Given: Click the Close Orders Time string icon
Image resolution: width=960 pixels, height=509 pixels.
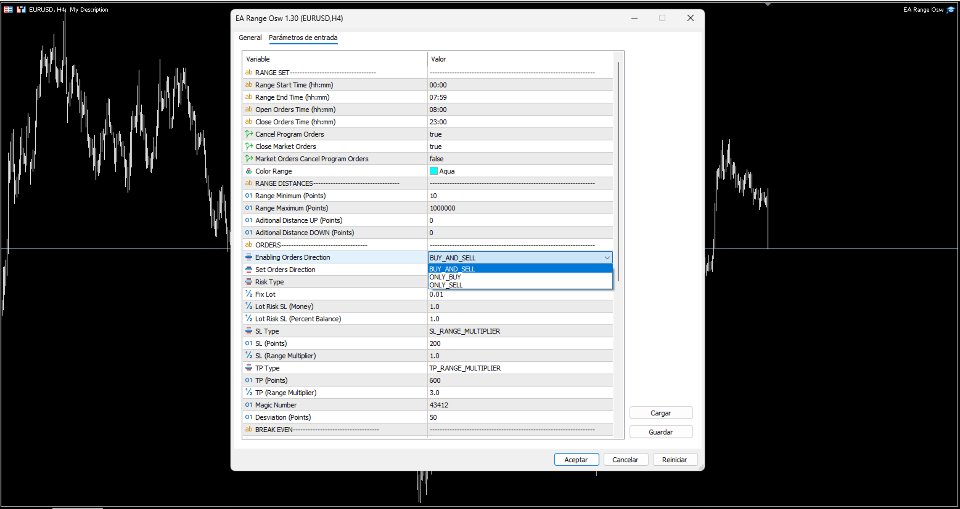Looking at the screenshot, I should tap(249, 122).
